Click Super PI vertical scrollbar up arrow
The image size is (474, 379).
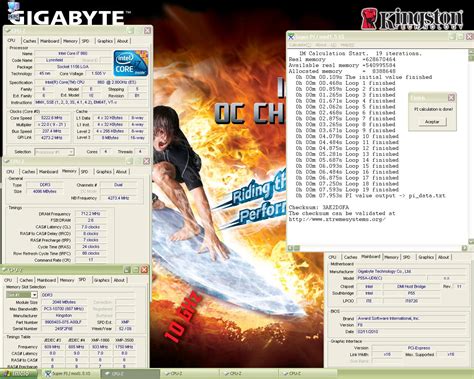471,52
